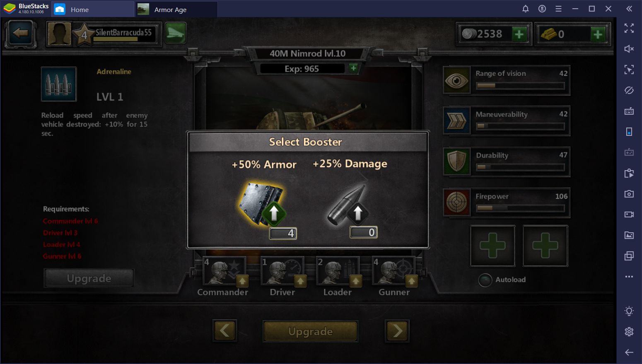Click the Adrenaline ammo skill icon
This screenshot has height=364, width=642.
tap(59, 84)
